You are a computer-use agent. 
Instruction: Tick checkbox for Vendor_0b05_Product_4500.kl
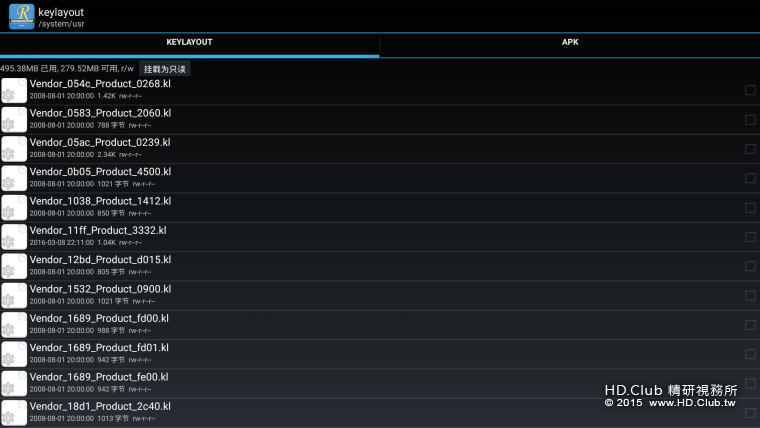(750, 178)
